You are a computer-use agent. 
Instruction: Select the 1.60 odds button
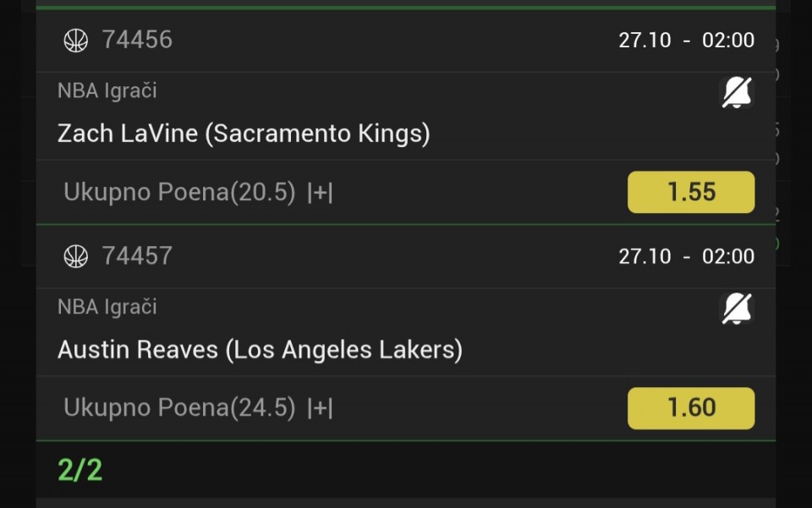pyautogui.click(x=690, y=408)
